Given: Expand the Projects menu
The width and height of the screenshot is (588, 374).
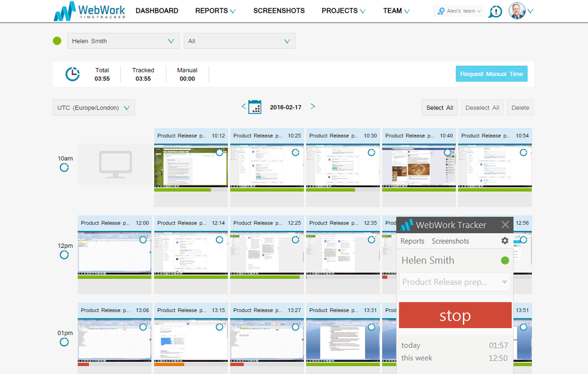Looking at the screenshot, I should point(344,11).
